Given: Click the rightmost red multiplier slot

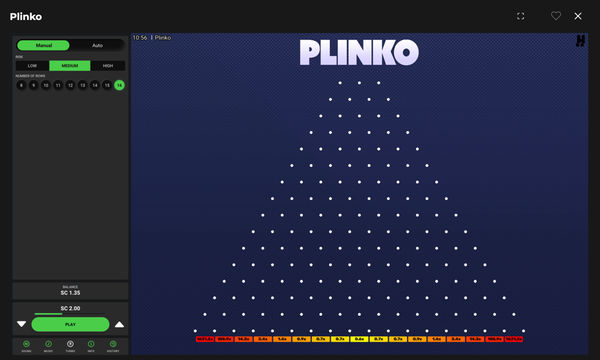Looking at the screenshot, I should pos(514,339).
